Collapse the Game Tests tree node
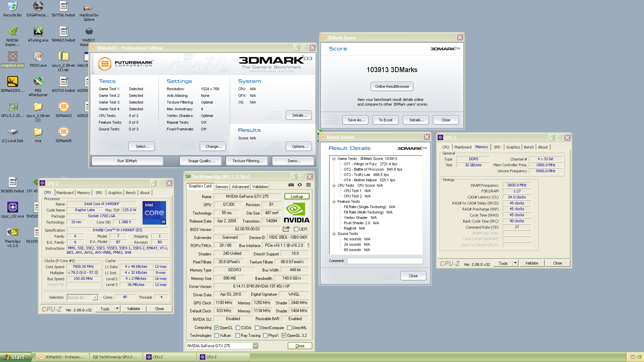 pyautogui.click(x=334, y=159)
